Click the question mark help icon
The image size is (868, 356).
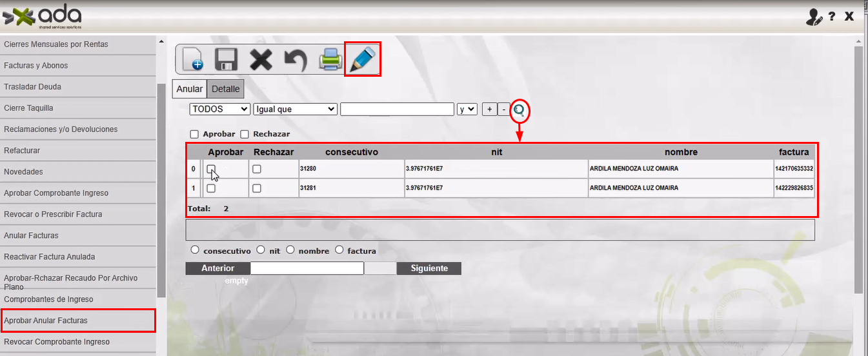point(833,17)
